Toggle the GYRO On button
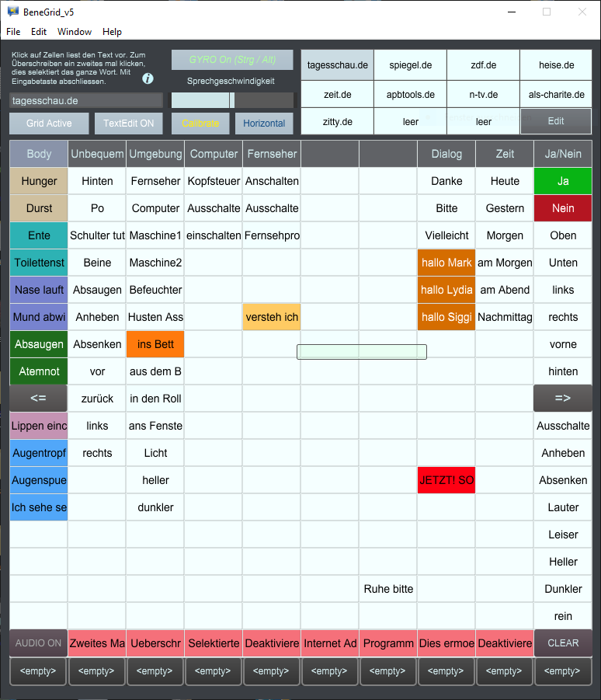Screen dimensions: 601x700 pyautogui.click(x=232, y=60)
